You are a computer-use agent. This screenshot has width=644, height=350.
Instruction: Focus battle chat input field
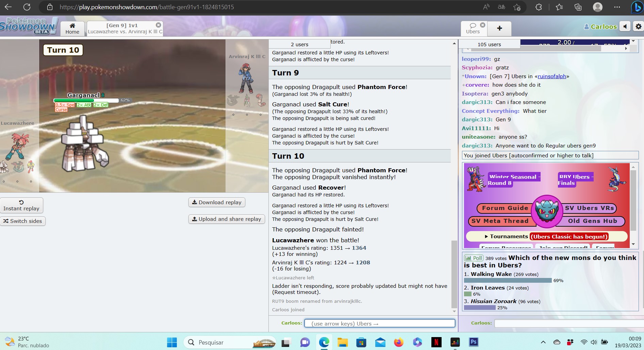tap(380, 323)
